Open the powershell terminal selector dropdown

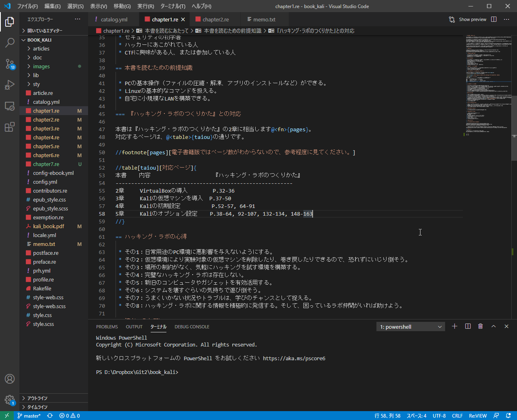[411, 327]
